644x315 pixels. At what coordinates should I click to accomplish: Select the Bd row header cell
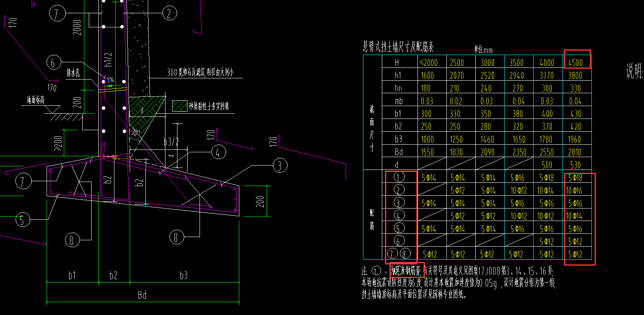coord(398,152)
